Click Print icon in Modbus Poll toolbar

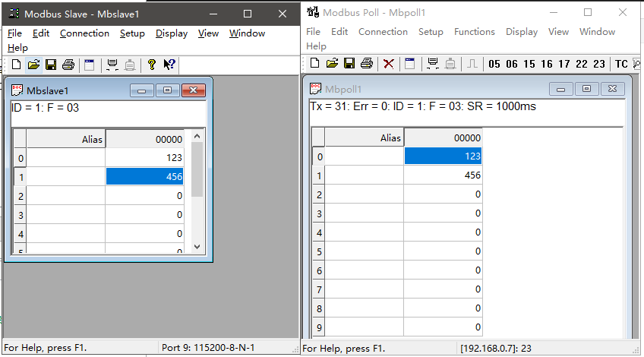[366, 64]
